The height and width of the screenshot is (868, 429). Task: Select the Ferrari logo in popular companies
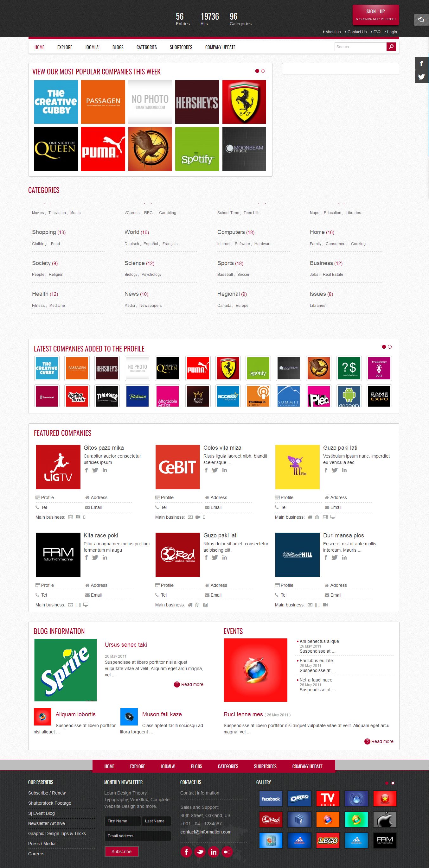244,102
